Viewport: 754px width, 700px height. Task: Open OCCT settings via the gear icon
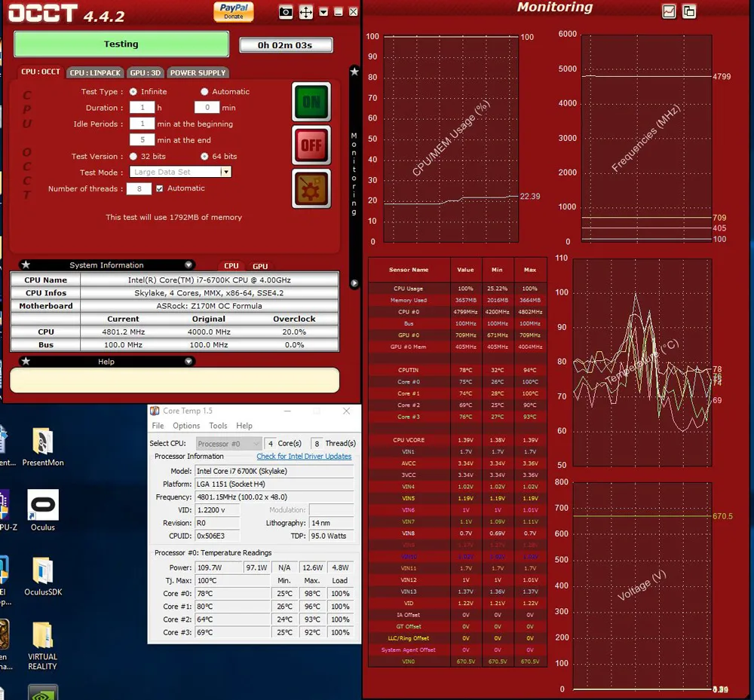click(x=311, y=188)
